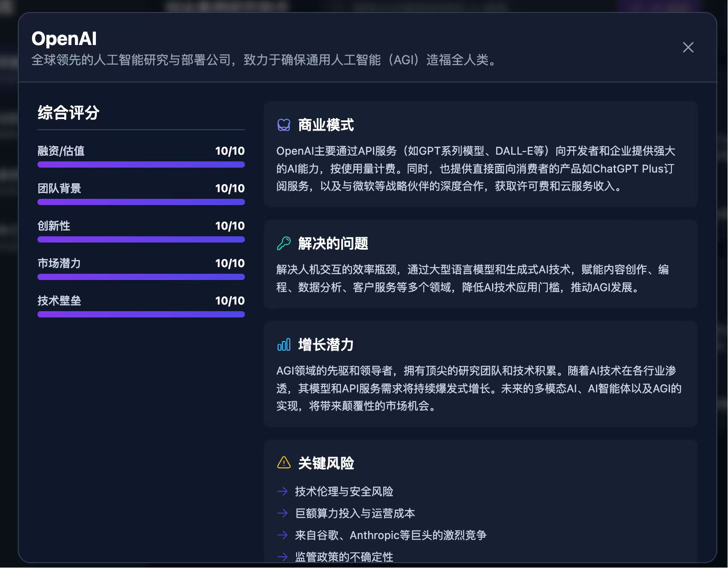The height and width of the screenshot is (568, 728).
Task: Click the 团队背景 score bar
Action: [x=141, y=202]
